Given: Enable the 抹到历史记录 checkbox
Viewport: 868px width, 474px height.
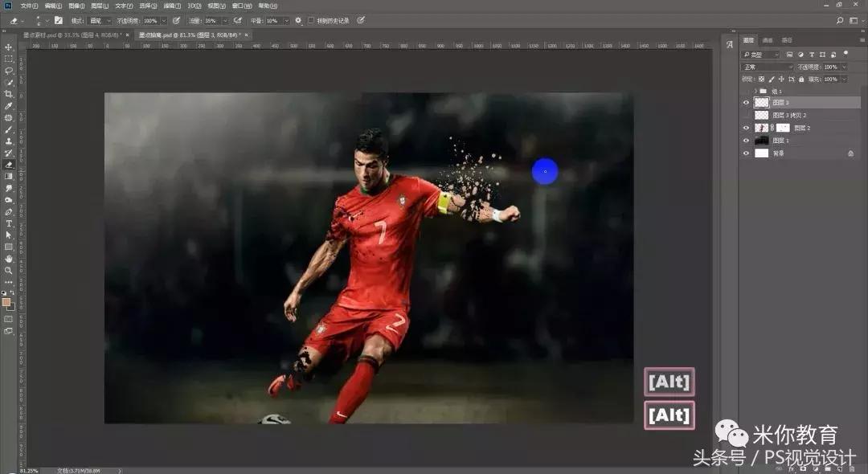Looking at the screenshot, I should pos(311,21).
